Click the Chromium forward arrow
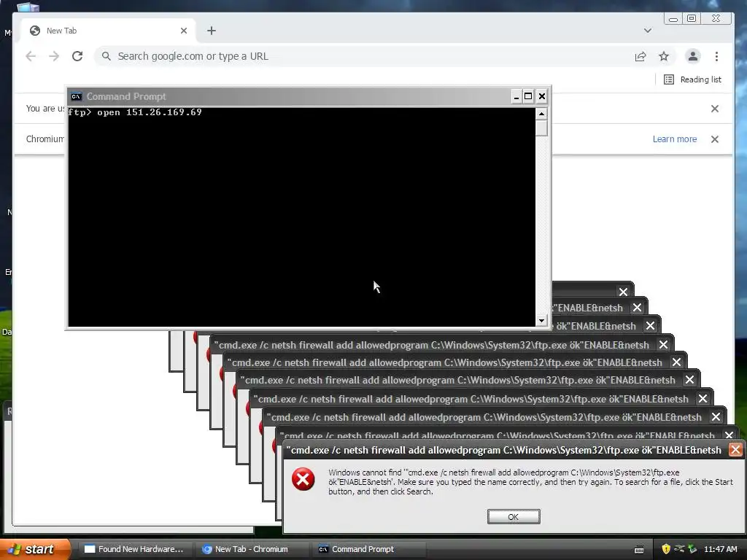The width and height of the screenshot is (747, 560). [54, 56]
